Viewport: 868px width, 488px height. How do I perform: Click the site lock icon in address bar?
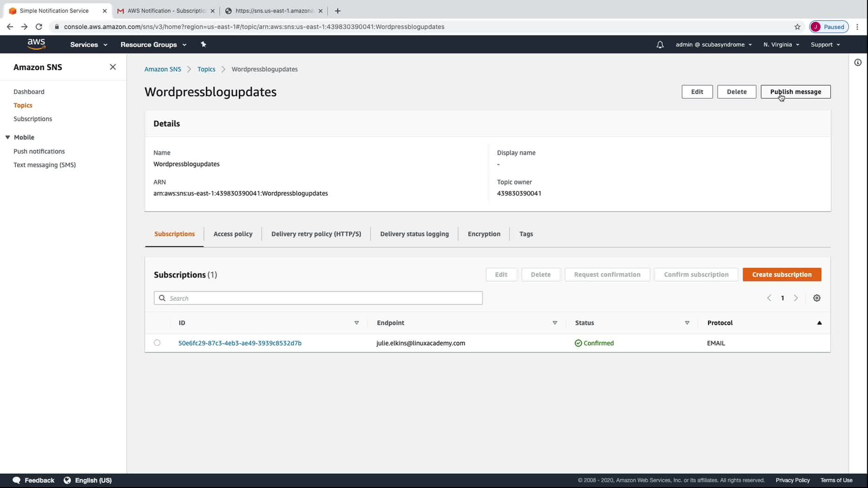point(57,26)
